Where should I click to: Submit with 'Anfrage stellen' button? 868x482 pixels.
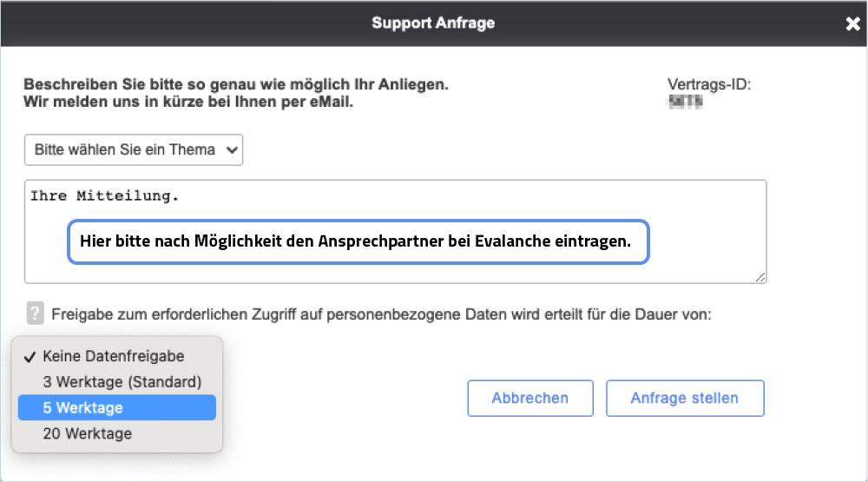tap(685, 398)
